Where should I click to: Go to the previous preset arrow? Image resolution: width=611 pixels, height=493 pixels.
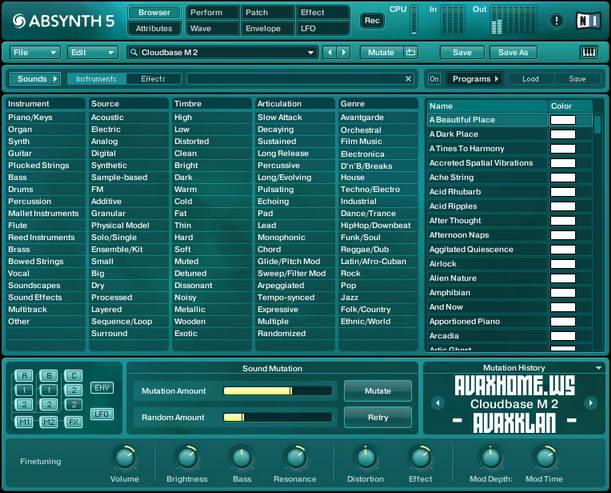(330, 52)
